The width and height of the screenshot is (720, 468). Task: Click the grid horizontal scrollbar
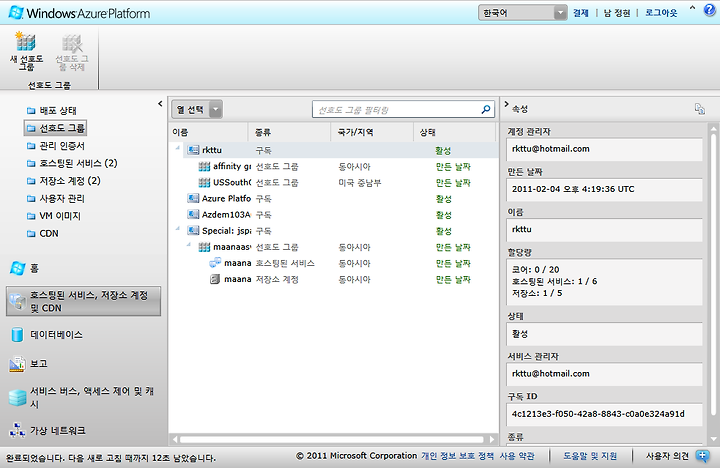click(x=334, y=440)
